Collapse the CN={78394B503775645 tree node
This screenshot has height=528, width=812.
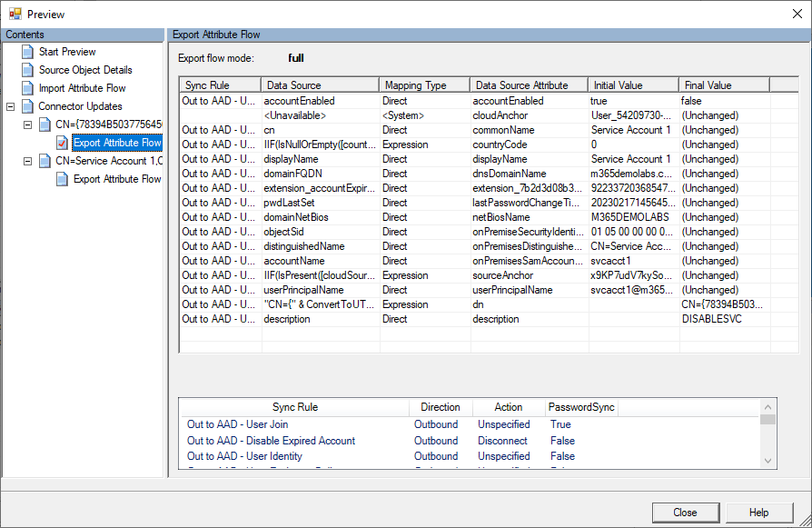tap(27, 125)
